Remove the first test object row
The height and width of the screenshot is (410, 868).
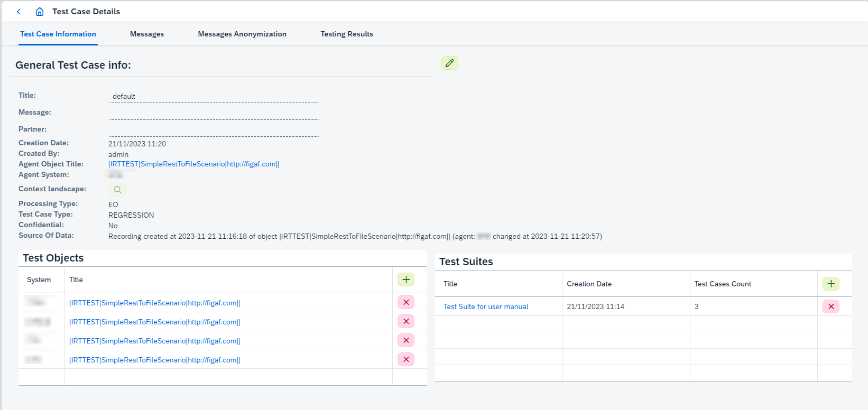(406, 302)
